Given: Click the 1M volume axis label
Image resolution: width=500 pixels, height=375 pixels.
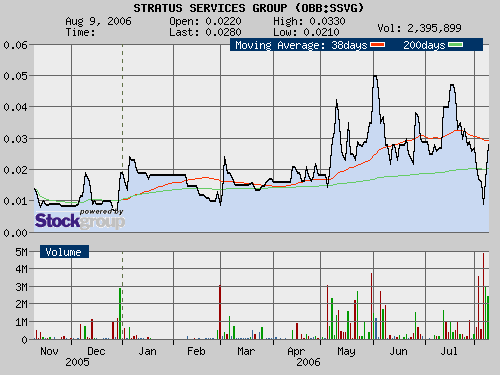Looking at the screenshot, I should click(21, 322).
